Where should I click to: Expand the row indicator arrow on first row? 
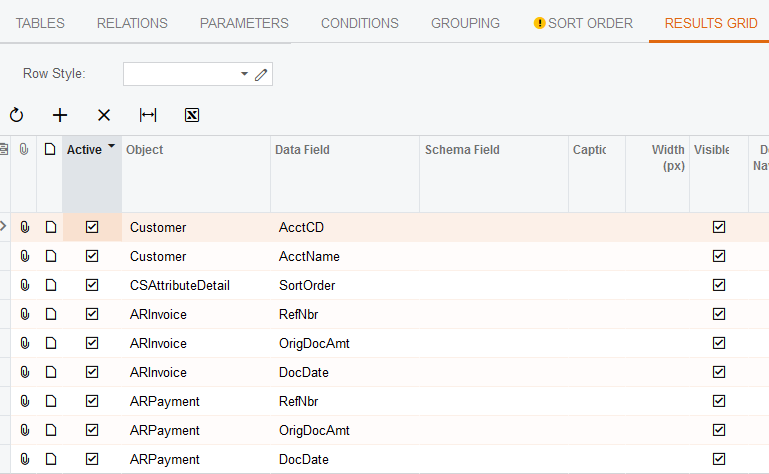coord(4,227)
